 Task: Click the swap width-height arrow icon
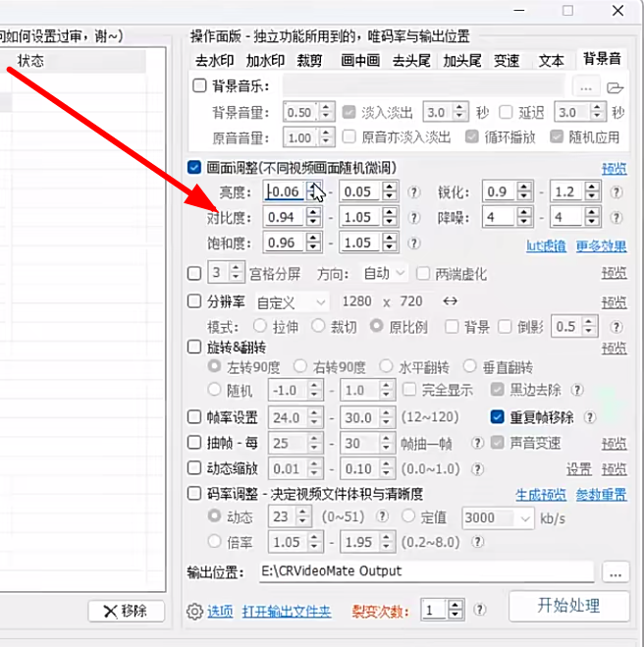click(x=450, y=301)
